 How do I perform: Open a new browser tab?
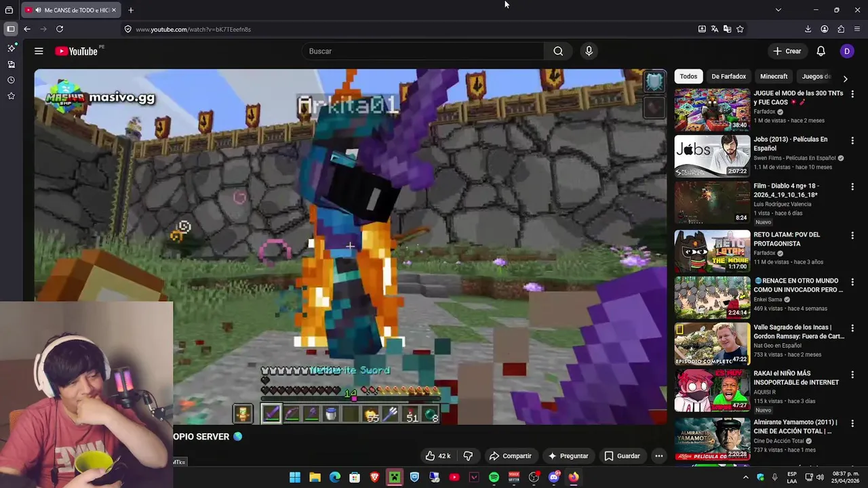(131, 10)
